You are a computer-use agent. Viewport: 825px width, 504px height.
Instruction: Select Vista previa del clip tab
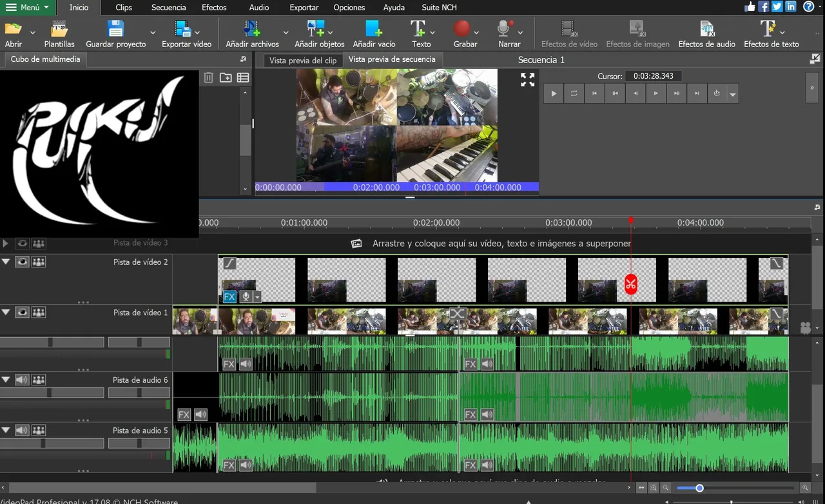pyautogui.click(x=303, y=60)
